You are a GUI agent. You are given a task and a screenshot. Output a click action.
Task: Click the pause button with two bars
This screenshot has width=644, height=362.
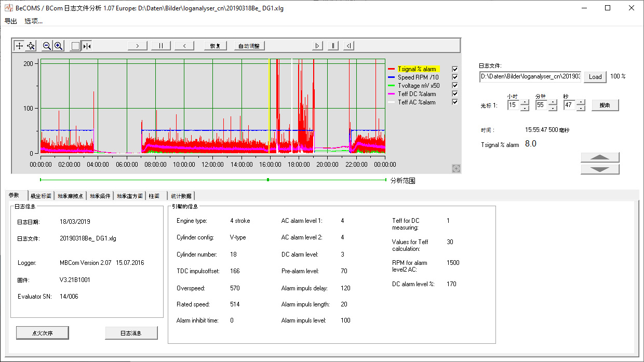tap(161, 46)
